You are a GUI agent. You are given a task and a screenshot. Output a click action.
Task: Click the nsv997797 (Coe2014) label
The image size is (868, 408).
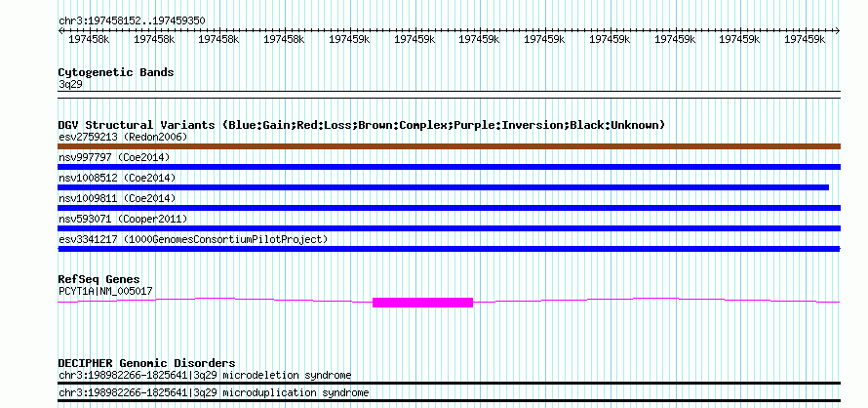(114, 157)
